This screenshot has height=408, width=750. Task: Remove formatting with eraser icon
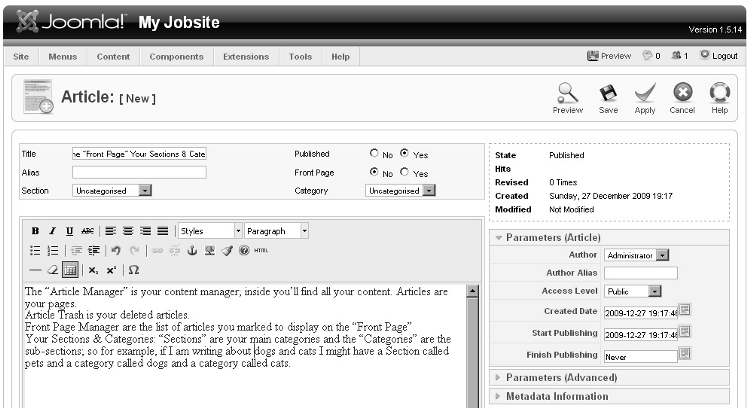[53, 270]
